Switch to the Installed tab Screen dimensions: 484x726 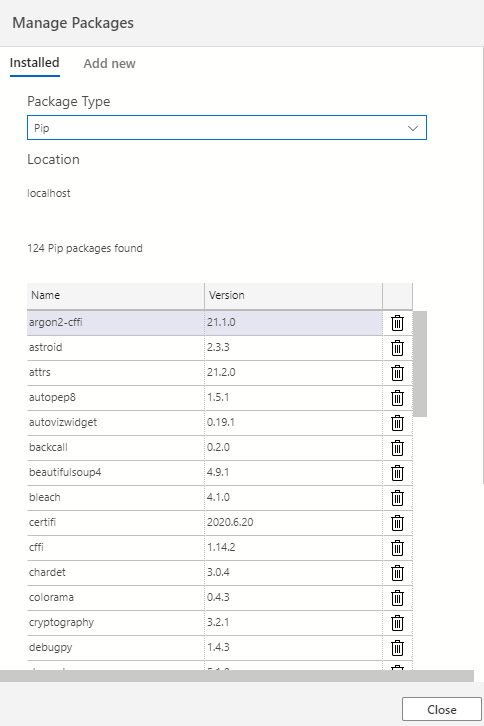34,63
